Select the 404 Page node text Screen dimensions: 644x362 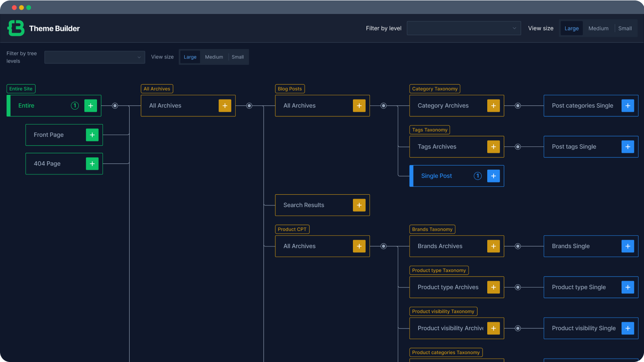point(47,163)
